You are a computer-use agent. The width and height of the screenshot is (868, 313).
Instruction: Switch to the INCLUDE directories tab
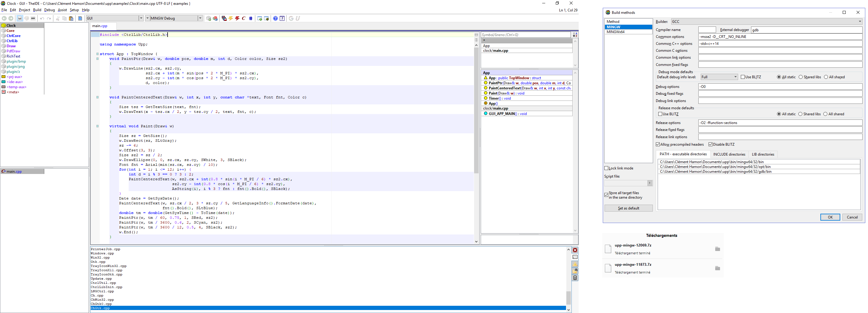pos(729,154)
